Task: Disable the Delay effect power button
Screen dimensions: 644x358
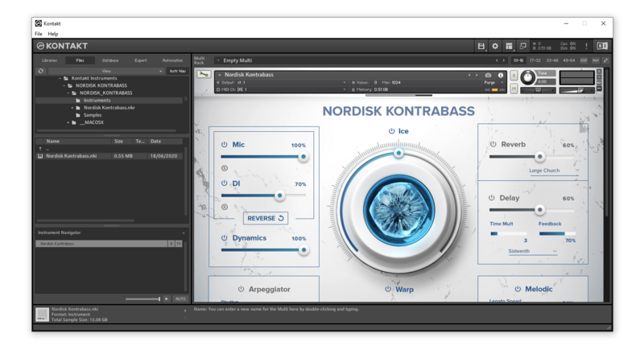Action: click(x=493, y=197)
